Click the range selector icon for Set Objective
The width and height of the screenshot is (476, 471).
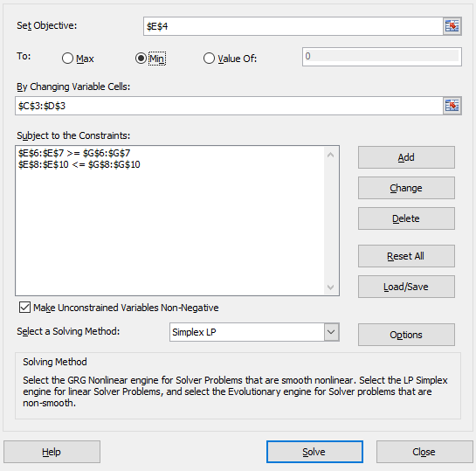[x=452, y=26]
